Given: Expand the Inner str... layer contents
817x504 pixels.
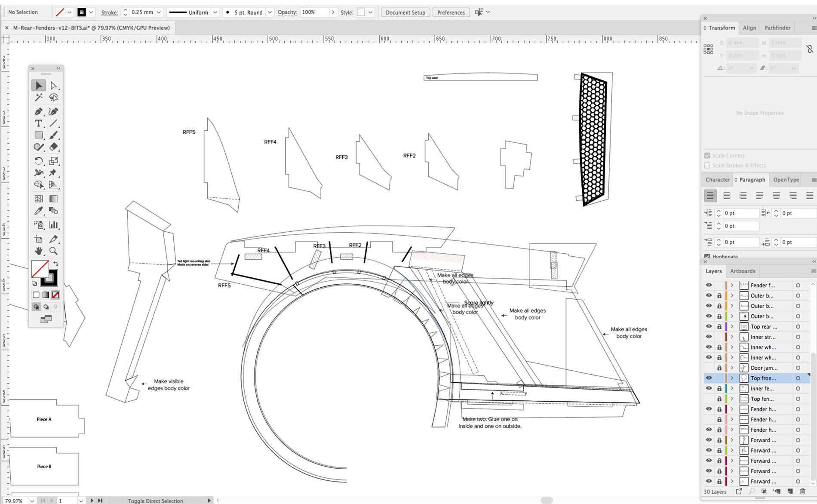Looking at the screenshot, I should (731, 337).
